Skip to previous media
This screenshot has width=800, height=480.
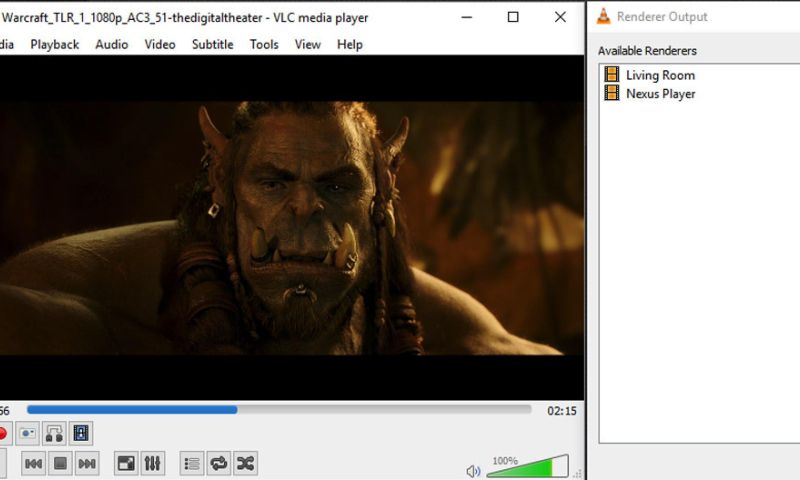point(34,463)
